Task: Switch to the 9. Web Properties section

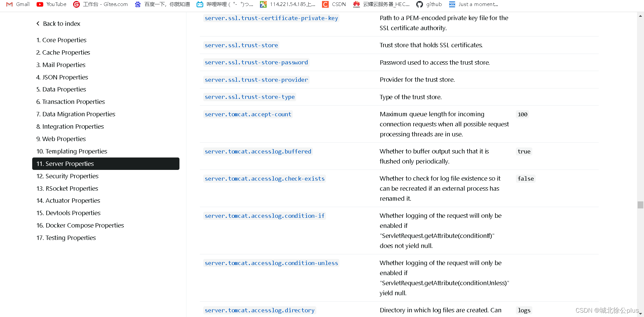Action: (x=61, y=139)
